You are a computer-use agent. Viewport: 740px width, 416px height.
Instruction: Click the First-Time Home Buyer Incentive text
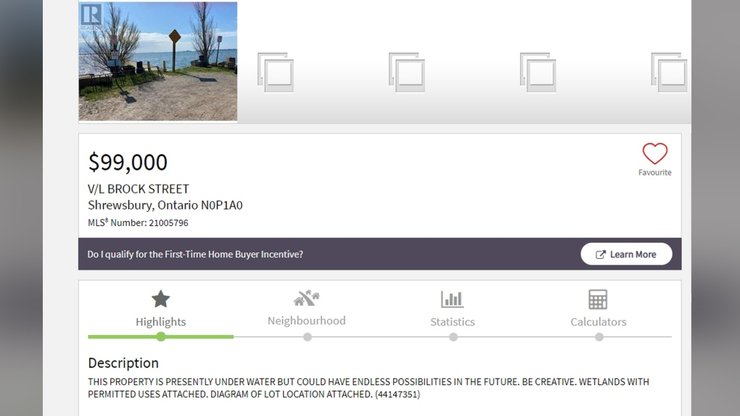click(195, 254)
